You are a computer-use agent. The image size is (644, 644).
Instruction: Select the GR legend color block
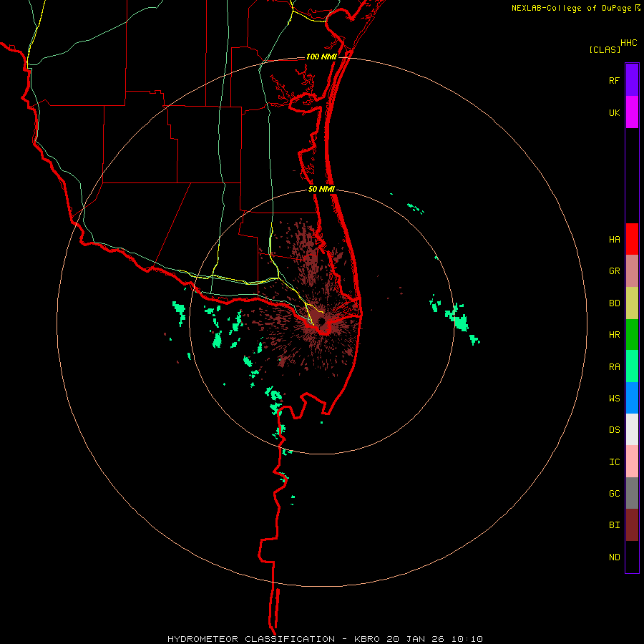click(x=632, y=271)
